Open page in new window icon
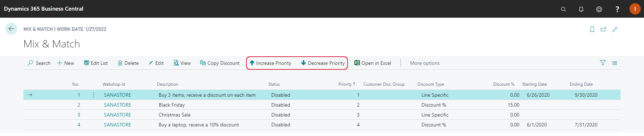The height and width of the screenshot is (136, 644). (x=603, y=29)
